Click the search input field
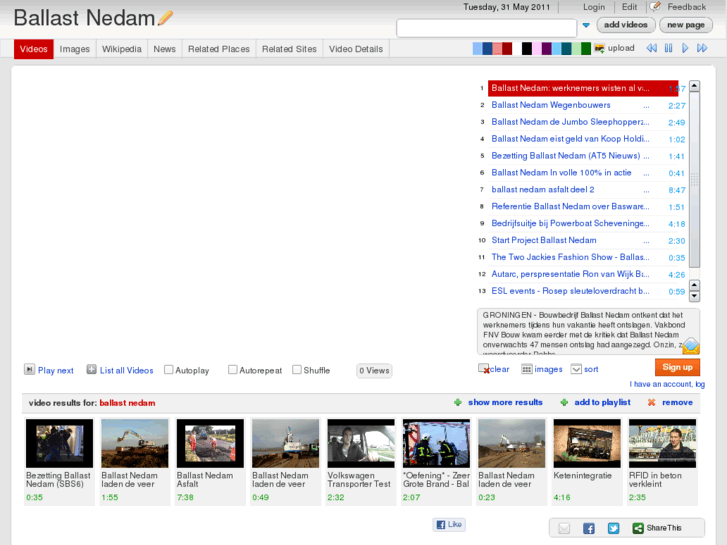 [x=486, y=28]
